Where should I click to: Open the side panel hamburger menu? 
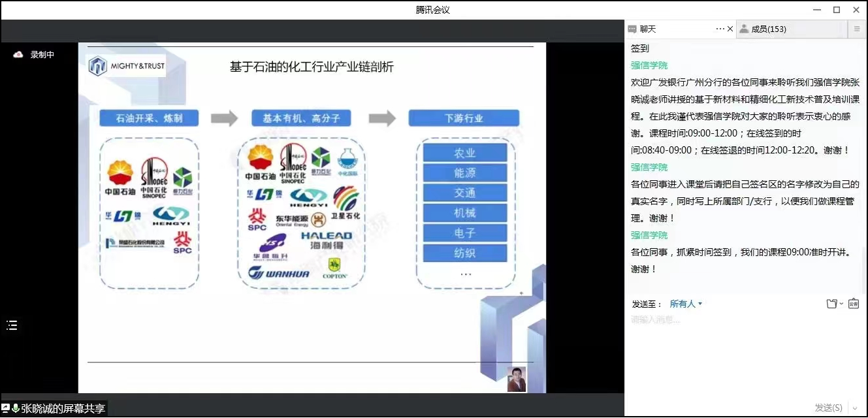pyautogui.click(x=858, y=29)
